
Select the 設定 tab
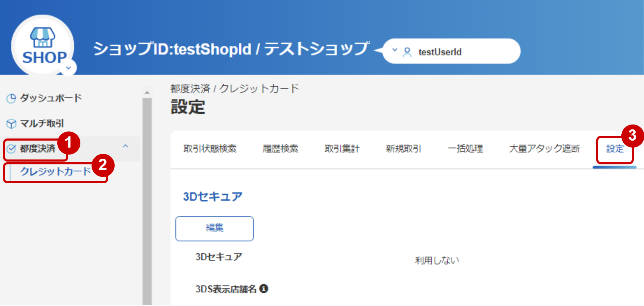coord(615,149)
